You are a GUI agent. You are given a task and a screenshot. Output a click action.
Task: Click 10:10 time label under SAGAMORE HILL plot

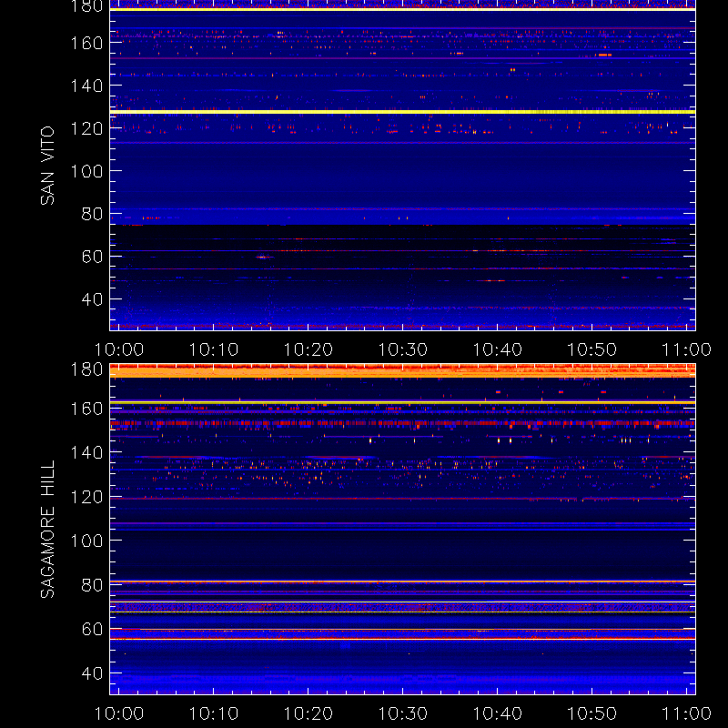pos(214,713)
